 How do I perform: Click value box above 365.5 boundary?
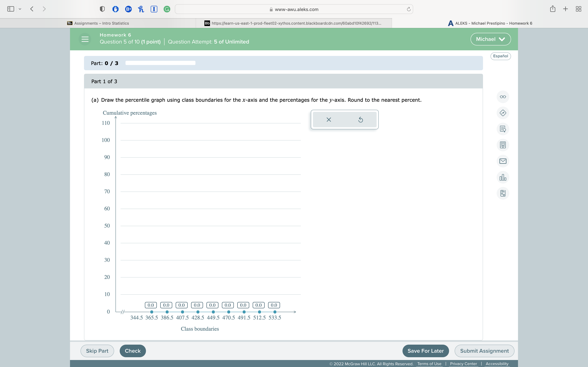(151, 305)
